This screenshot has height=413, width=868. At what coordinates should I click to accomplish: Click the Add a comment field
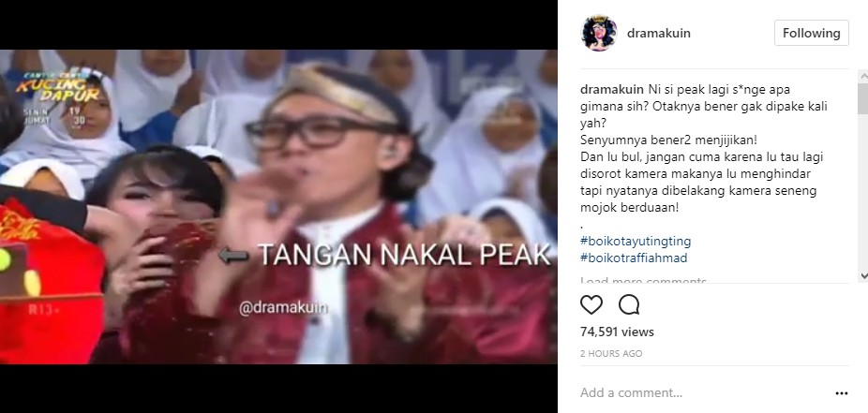coord(703,393)
